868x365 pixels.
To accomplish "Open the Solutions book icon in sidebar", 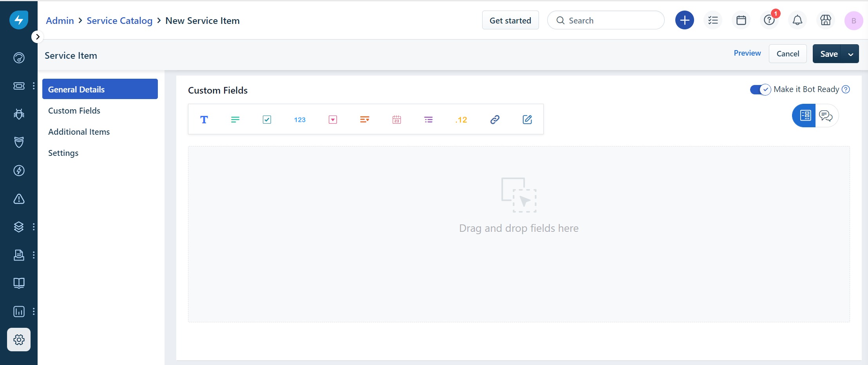I will 19,283.
